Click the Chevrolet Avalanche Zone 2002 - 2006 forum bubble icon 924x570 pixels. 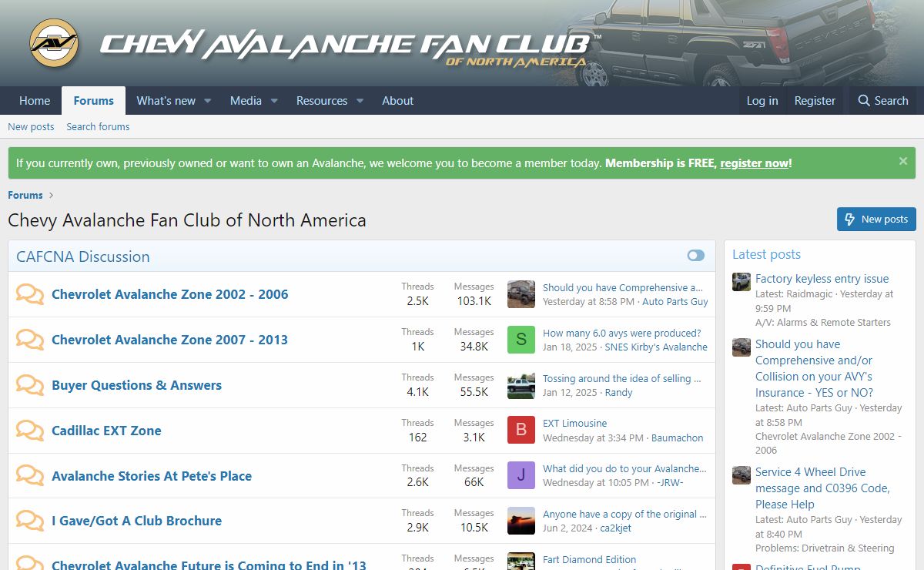30,294
